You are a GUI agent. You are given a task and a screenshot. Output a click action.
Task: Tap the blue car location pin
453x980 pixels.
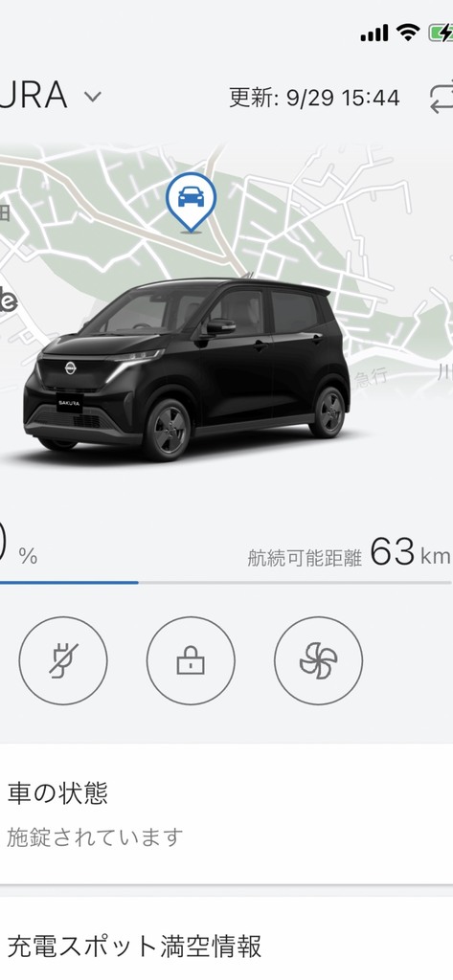pyautogui.click(x=191, y=203)
